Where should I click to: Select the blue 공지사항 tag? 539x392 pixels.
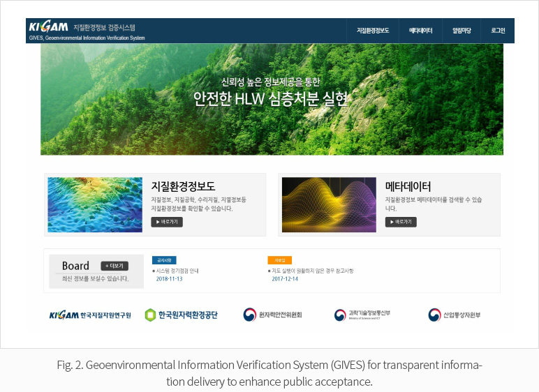[164, 260]
